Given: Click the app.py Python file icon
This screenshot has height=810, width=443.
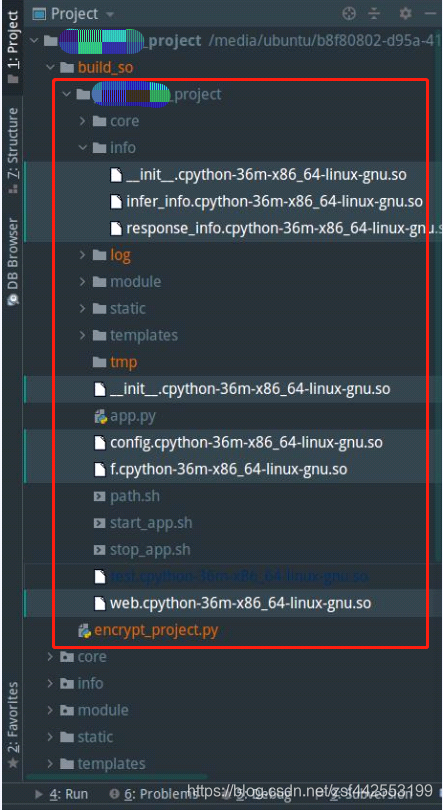Looking at the screenshot, I should click(100, 416).
